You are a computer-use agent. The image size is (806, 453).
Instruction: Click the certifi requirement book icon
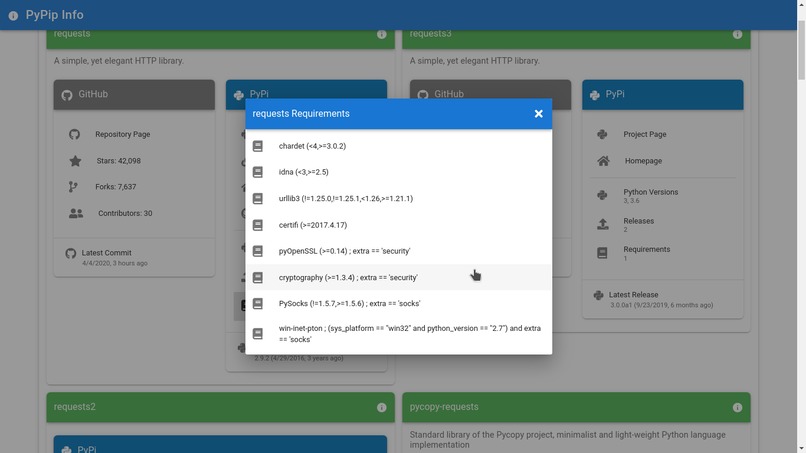pyautogui.click(x=258, y=225)
